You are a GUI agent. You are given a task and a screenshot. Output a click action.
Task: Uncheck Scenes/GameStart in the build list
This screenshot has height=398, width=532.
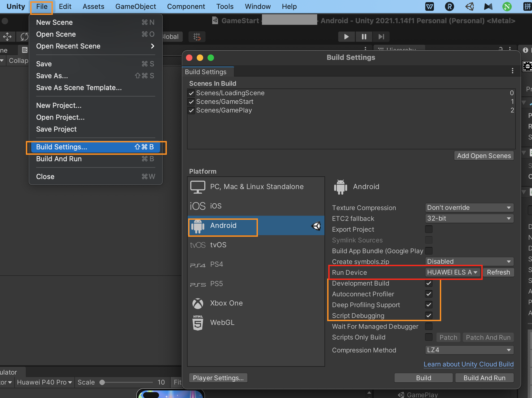point(191,102)
